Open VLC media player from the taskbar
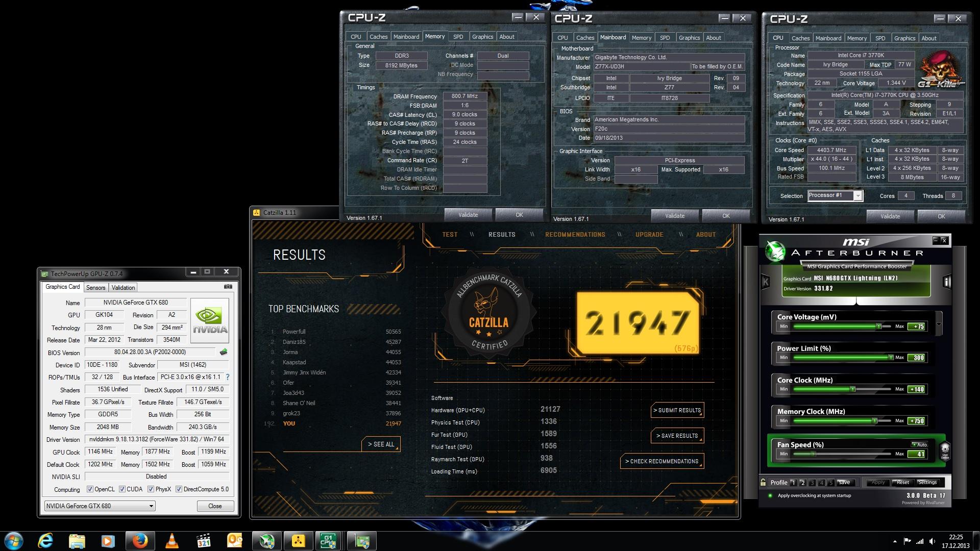 pos(172,541)
